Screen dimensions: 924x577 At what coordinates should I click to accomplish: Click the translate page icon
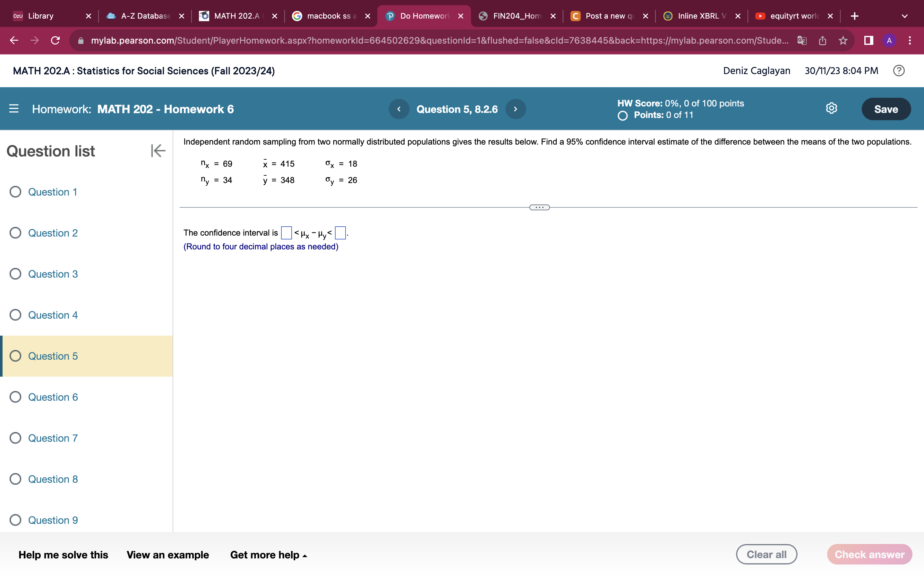click(802, 40)
